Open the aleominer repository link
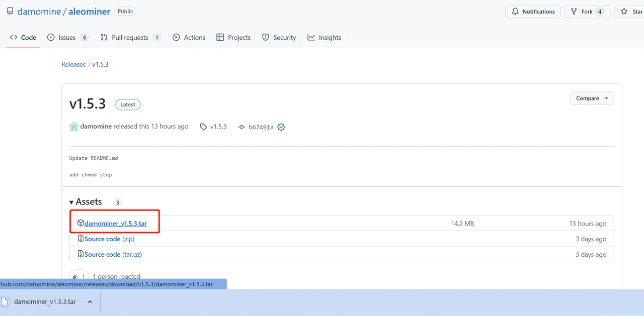Screen dimensions: 644x316 point(89,11)
